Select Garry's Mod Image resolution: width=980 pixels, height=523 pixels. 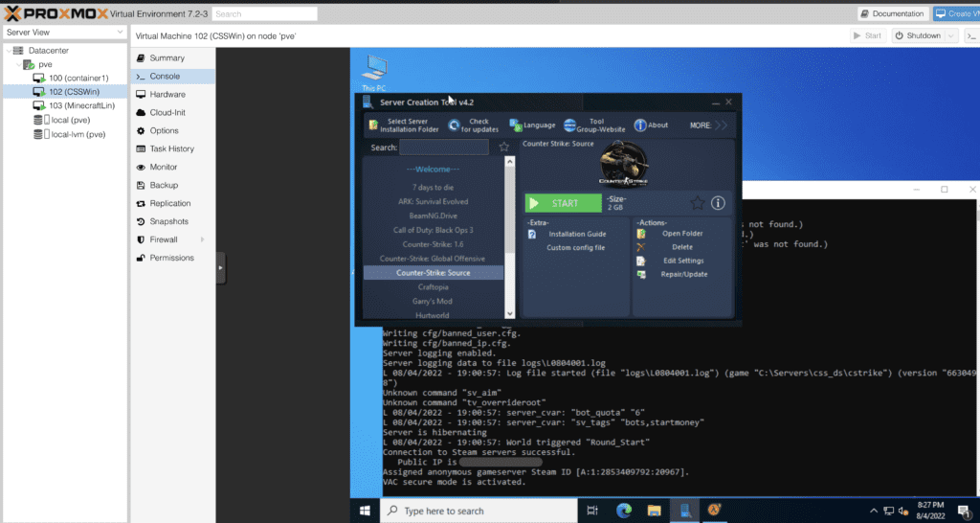pos(433,302)
